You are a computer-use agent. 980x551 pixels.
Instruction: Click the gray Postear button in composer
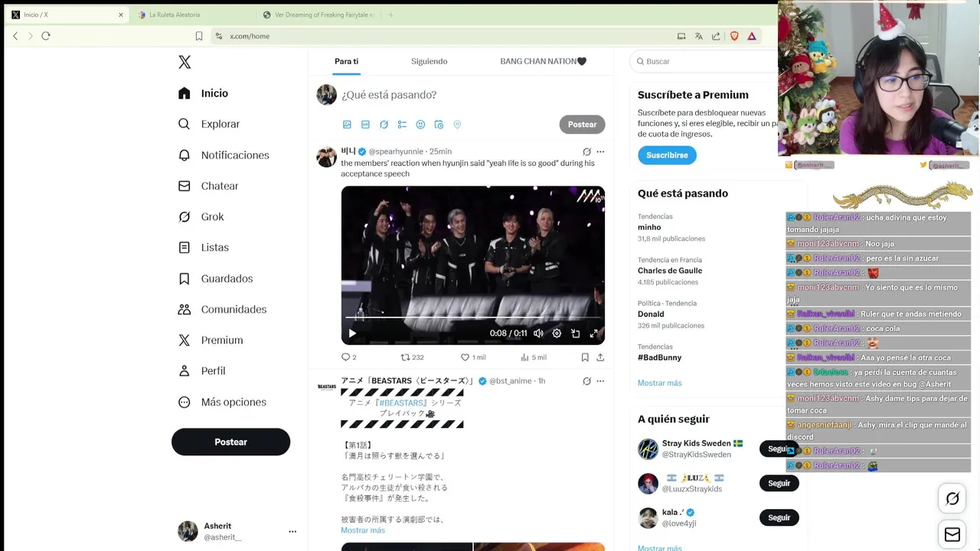582,125
